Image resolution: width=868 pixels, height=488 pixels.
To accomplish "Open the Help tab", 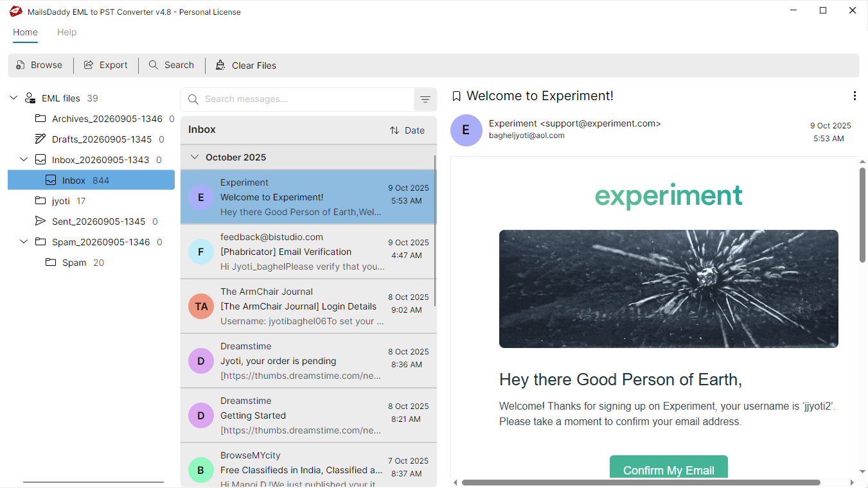I will [67, 32].
